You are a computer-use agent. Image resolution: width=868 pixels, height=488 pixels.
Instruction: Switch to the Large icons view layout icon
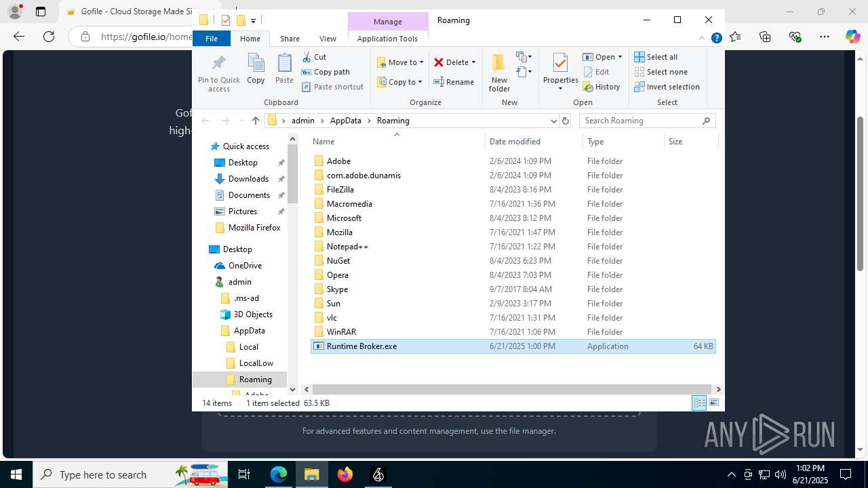(x=713, y=403)
